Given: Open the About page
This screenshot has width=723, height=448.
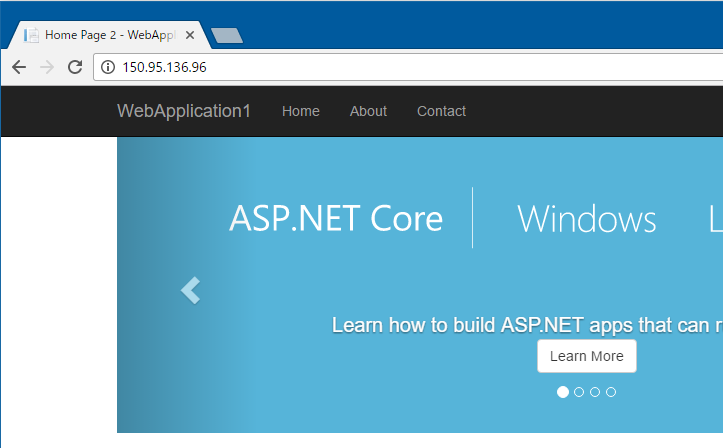Looking at the screenshot, I should pos(368,111).
